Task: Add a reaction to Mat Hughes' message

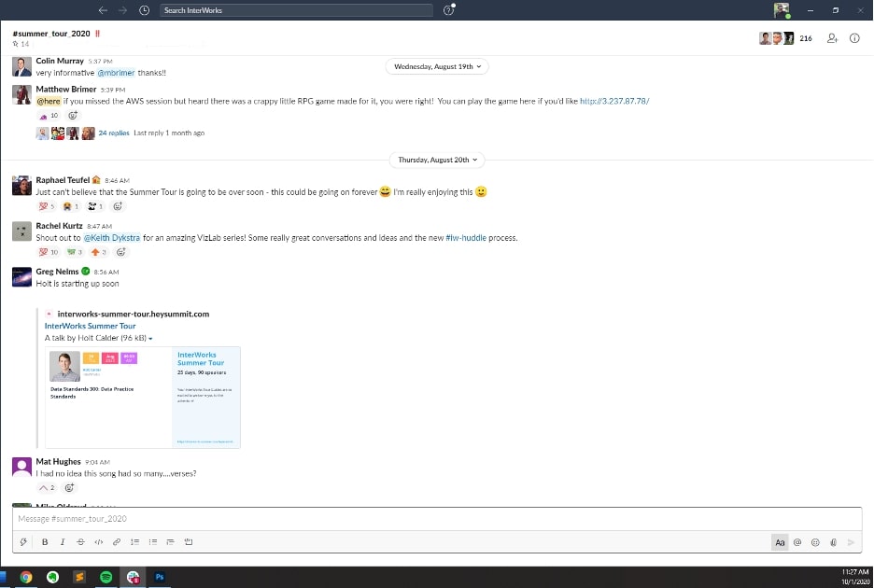Action: coord(69,488)
